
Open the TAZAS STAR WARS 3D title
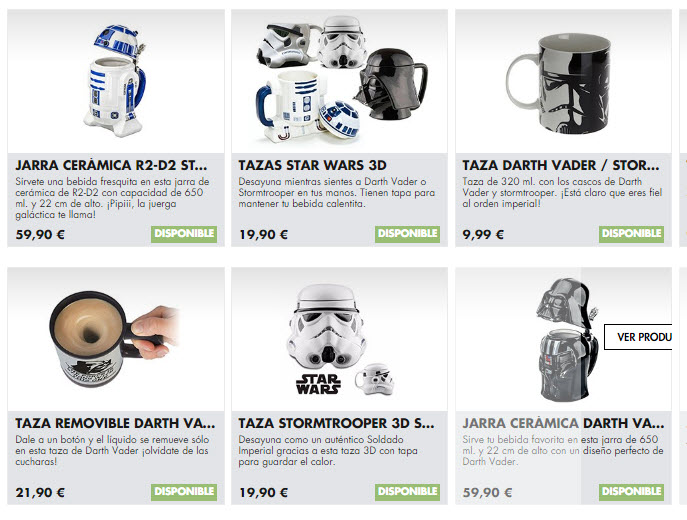312,165
